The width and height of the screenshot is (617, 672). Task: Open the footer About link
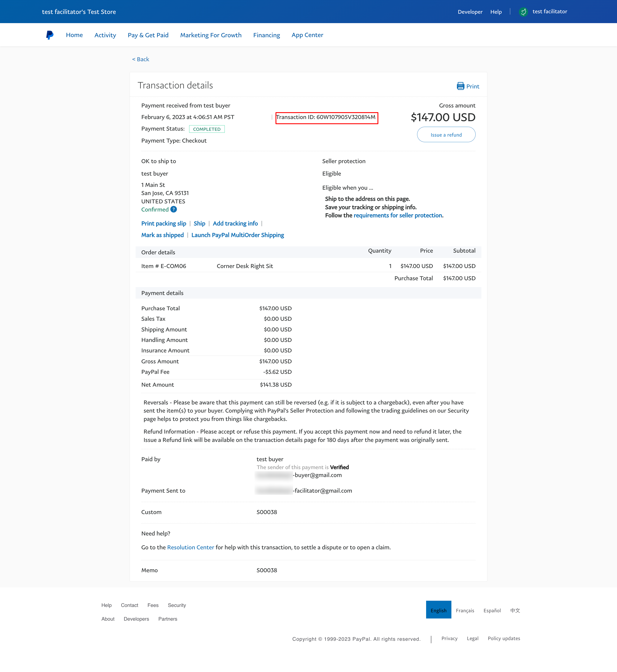tap(108, 619)
